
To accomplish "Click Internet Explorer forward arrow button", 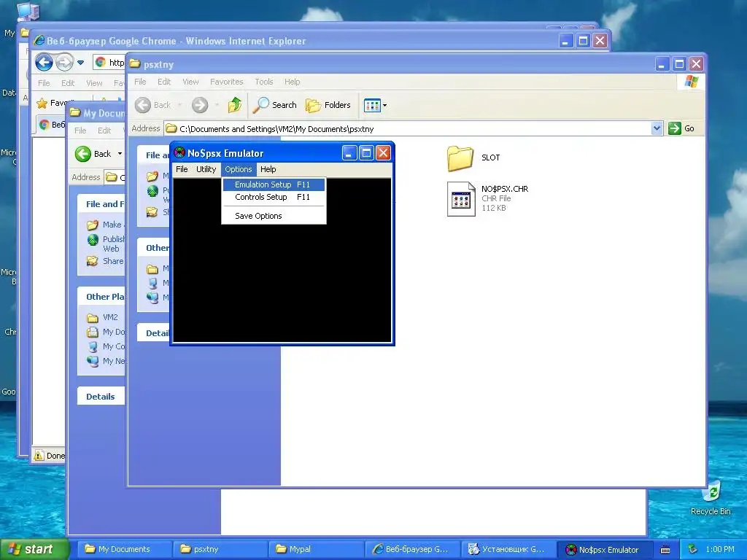I will (64, 62).
